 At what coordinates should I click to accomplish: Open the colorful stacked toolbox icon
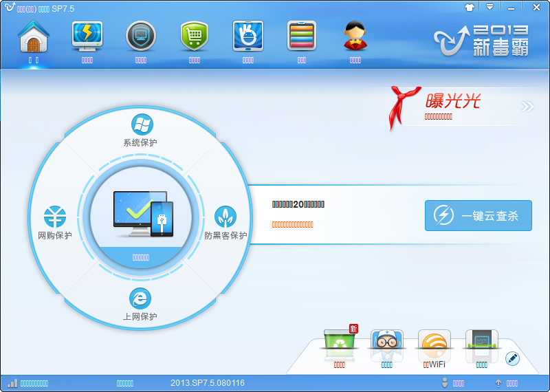(301, 37)
